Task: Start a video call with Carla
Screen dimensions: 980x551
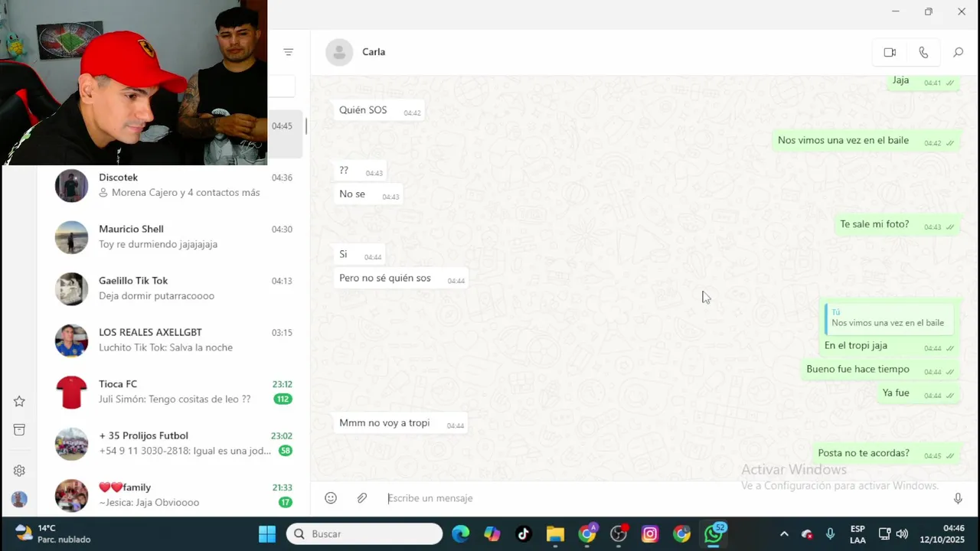Action: (890, 52)
